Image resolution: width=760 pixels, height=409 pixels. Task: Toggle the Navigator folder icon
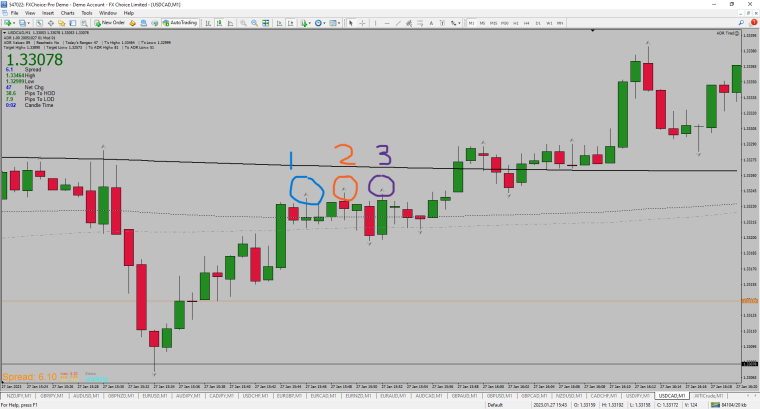pyautogui.click(x=62, y=23)
